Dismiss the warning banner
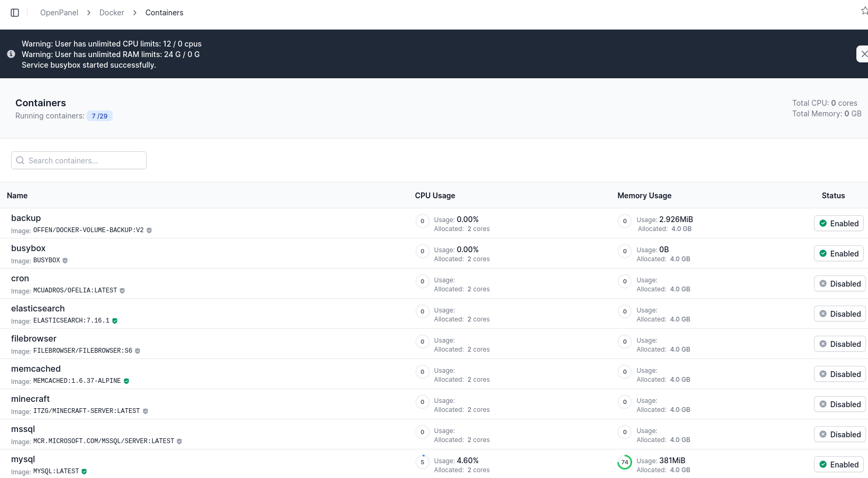868x478 pixels. pyautogui.click(x=863, y=54)
